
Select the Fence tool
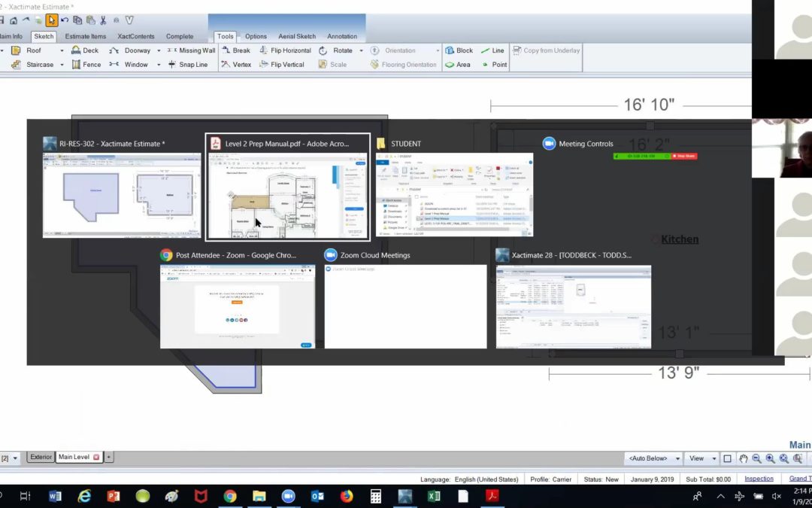click(x=86, y=64)
